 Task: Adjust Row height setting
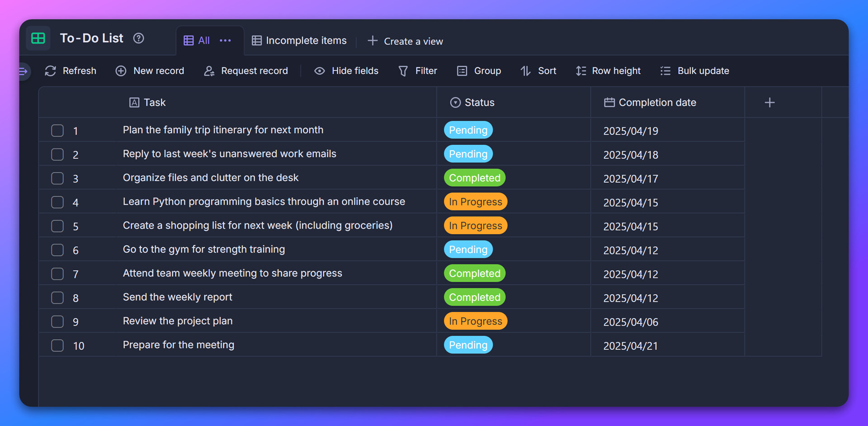608,71
